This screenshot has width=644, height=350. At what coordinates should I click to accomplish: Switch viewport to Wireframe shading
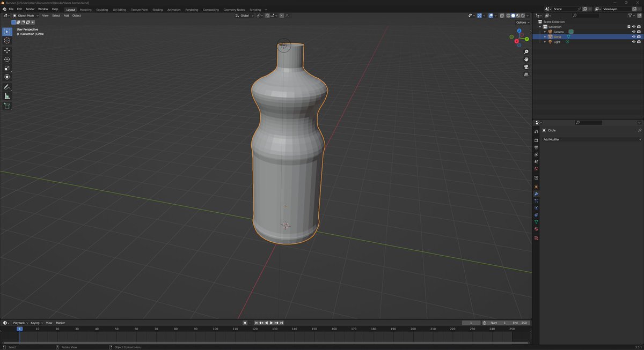pyautogui.click(x=508, y=16)
